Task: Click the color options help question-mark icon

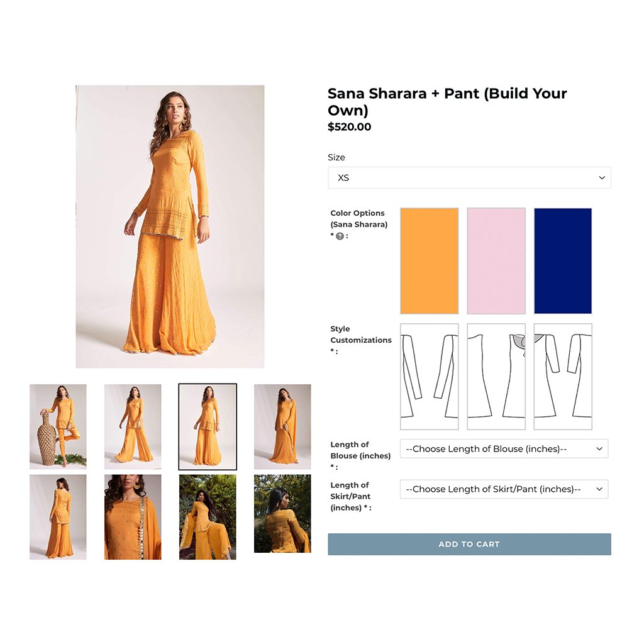Action: click(x=340, y=236)
